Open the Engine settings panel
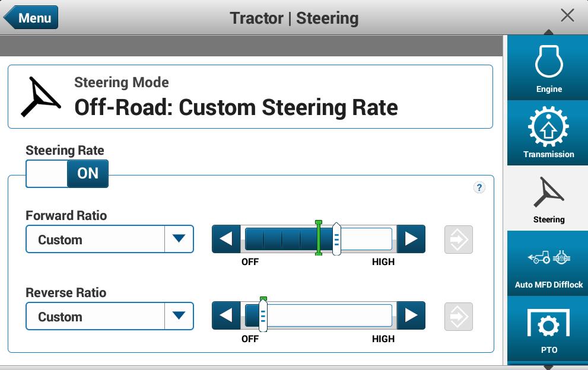The width and height of the screenshot is (588, 370). pyautogui.click(x=548, y=67)
